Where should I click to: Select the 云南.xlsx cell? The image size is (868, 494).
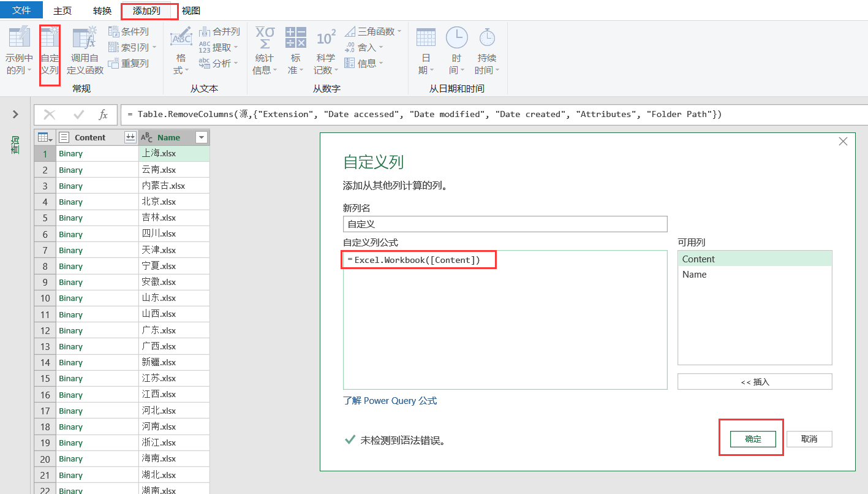(x=174, y=170)
